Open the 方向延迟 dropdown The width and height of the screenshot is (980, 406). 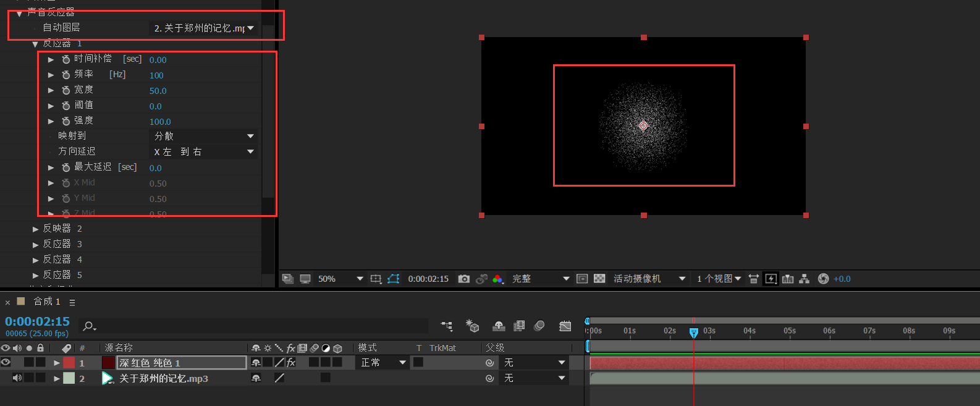(x=204, y=151)
